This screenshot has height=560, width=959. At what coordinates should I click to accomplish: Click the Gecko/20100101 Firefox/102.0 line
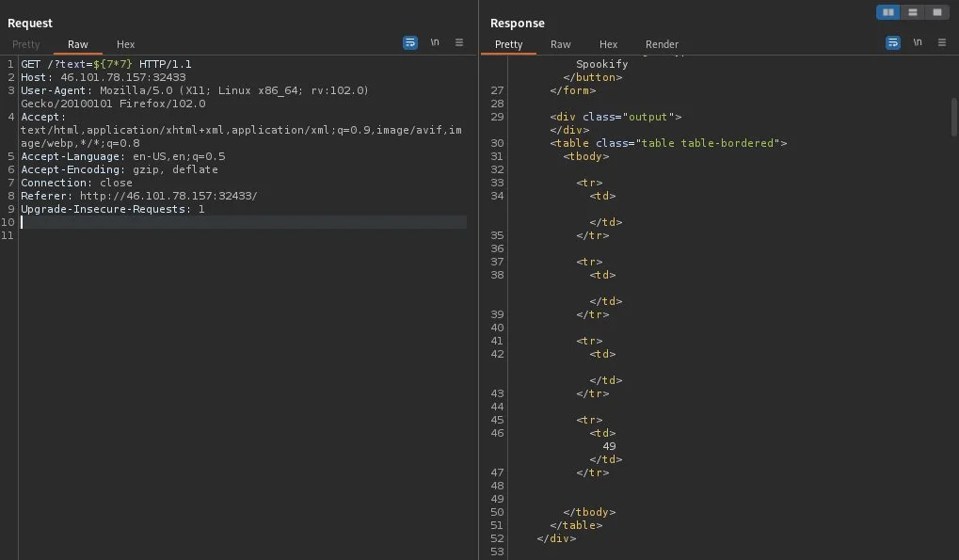[113, 104]
